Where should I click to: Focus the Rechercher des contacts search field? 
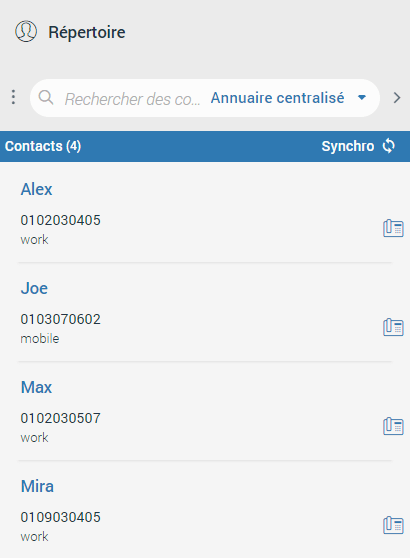(x=132, y=99)
